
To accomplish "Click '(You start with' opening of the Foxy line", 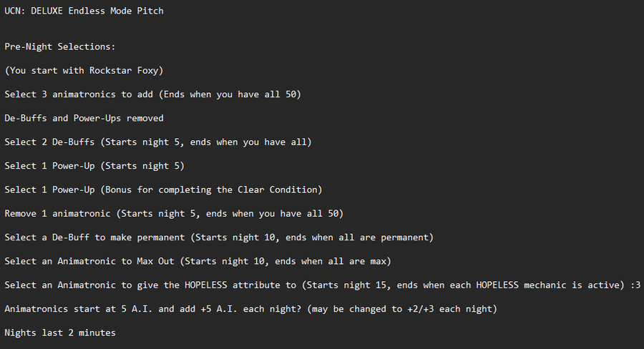I will pos(45,70).
